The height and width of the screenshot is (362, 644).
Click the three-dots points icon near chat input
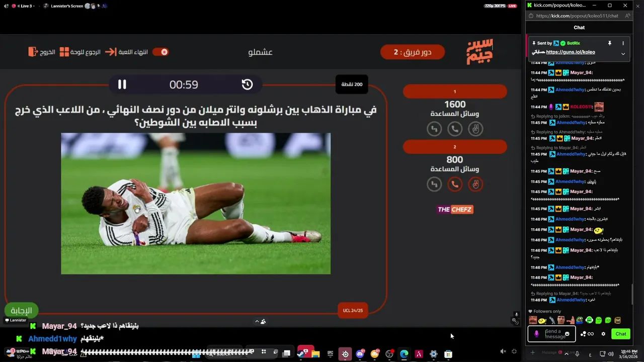pos(583,334)
